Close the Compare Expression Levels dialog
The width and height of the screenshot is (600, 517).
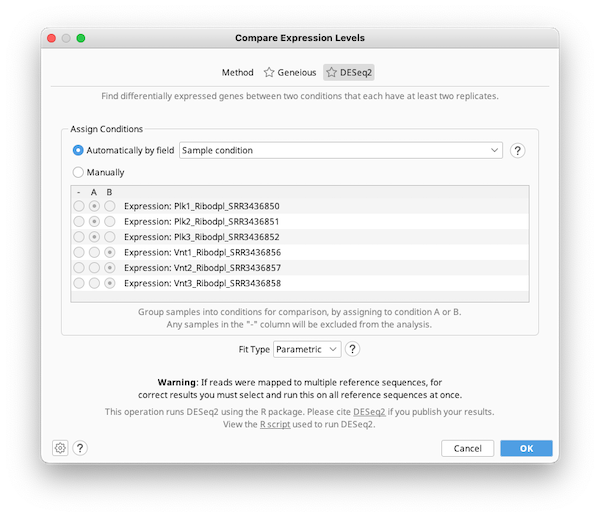point(51,38)
